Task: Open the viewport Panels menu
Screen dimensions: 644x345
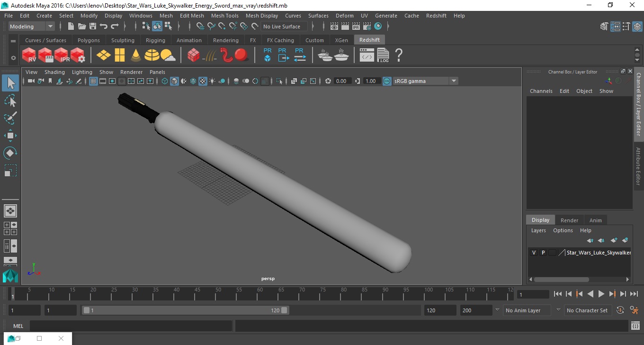Action: [x=157, y=72]
